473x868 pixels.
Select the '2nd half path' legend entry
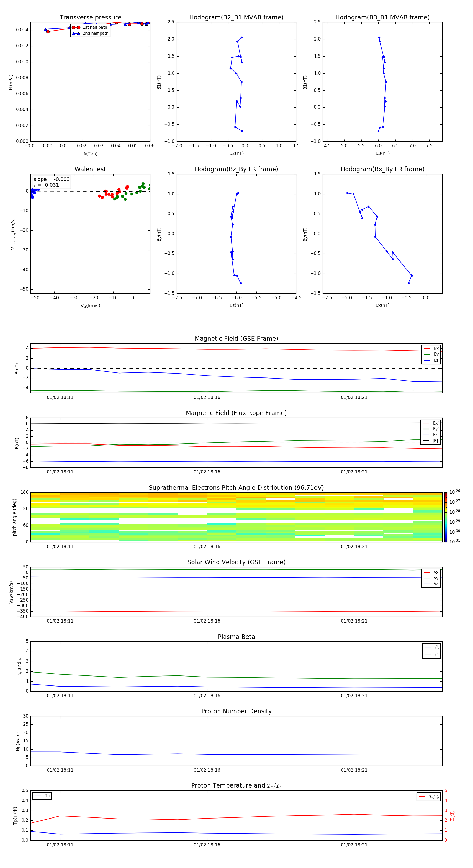(x=90, y=33)
